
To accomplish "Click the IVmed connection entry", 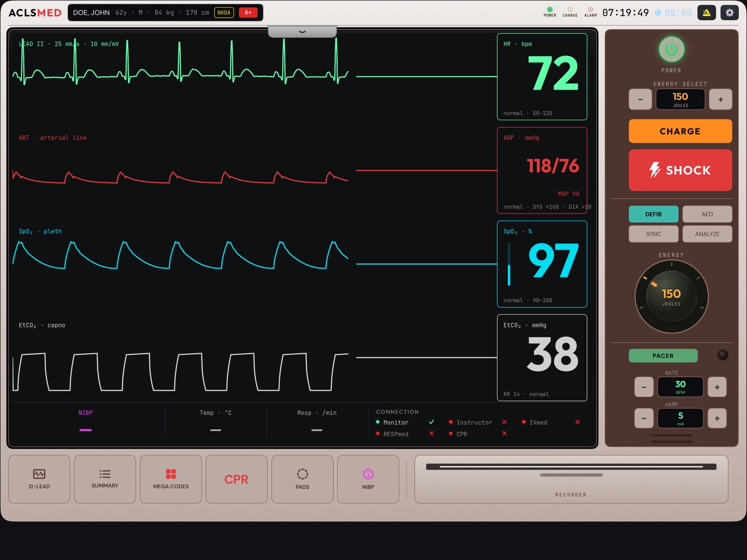I will (x=551, y=422).
